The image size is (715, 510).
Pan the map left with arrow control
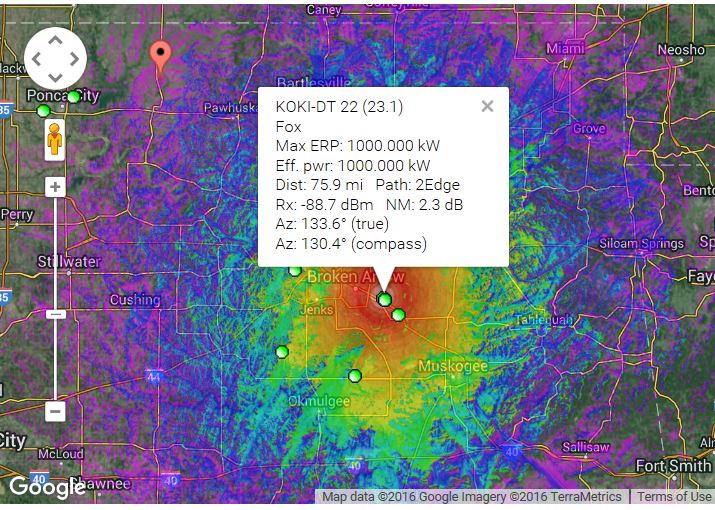click(x=37, y=58)
